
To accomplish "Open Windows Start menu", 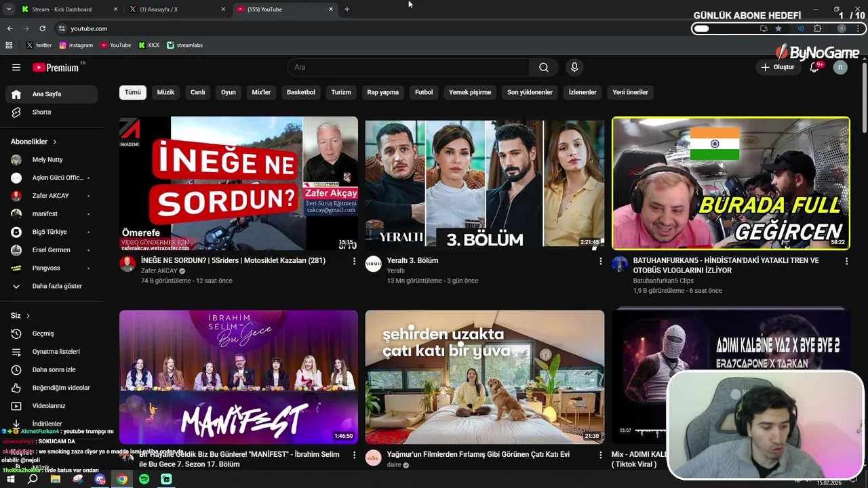I will pyautogui.click(x=10, y=479).
